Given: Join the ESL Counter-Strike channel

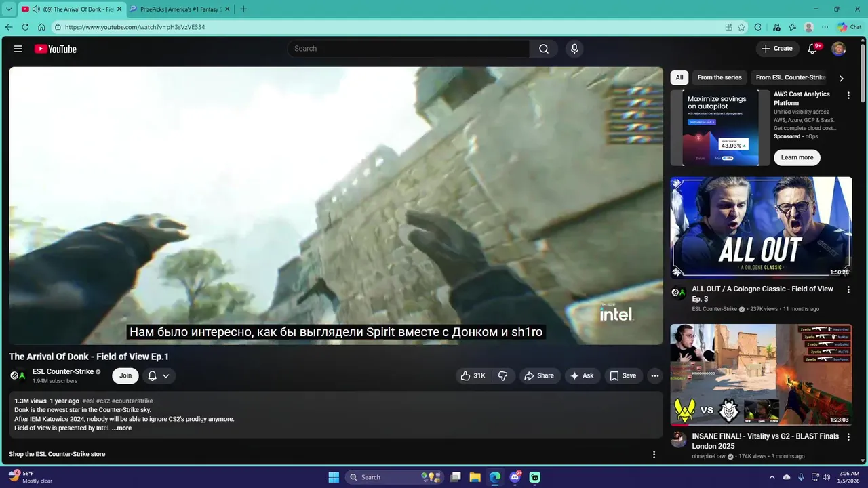Looking at the screenshot, I should coord(125,375).
